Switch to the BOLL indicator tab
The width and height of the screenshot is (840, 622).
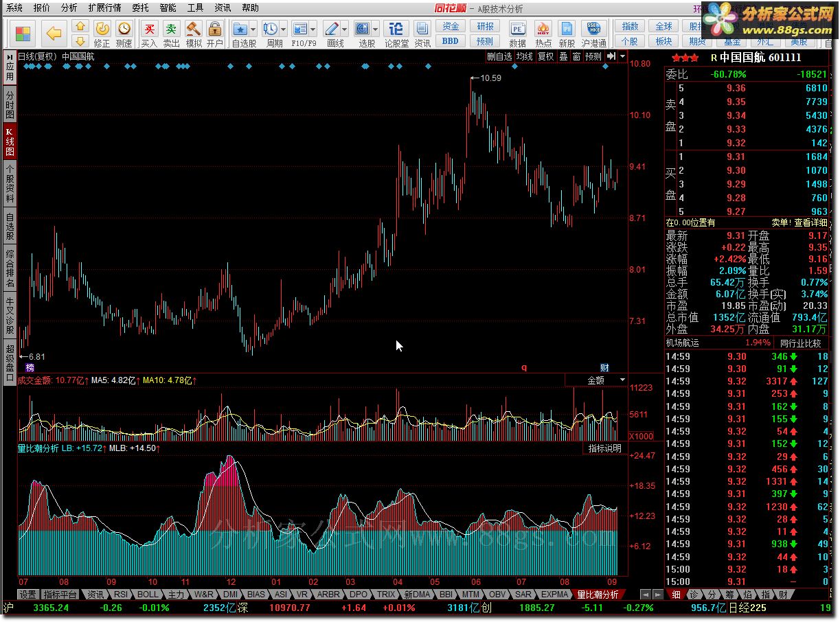147,595
